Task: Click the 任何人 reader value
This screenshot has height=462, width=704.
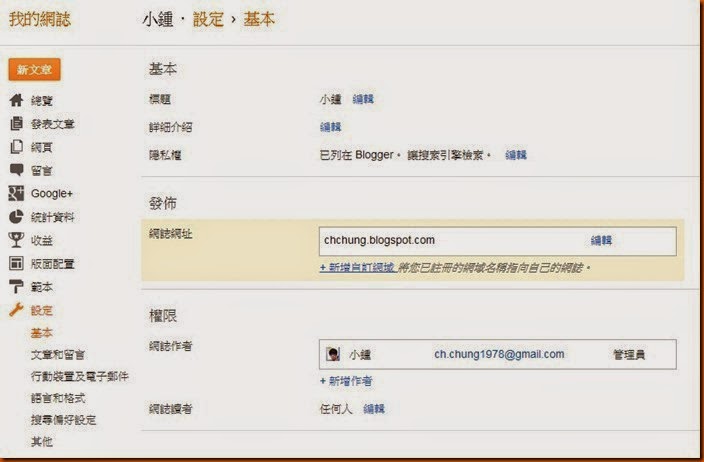Action: [x=336, y=409]
